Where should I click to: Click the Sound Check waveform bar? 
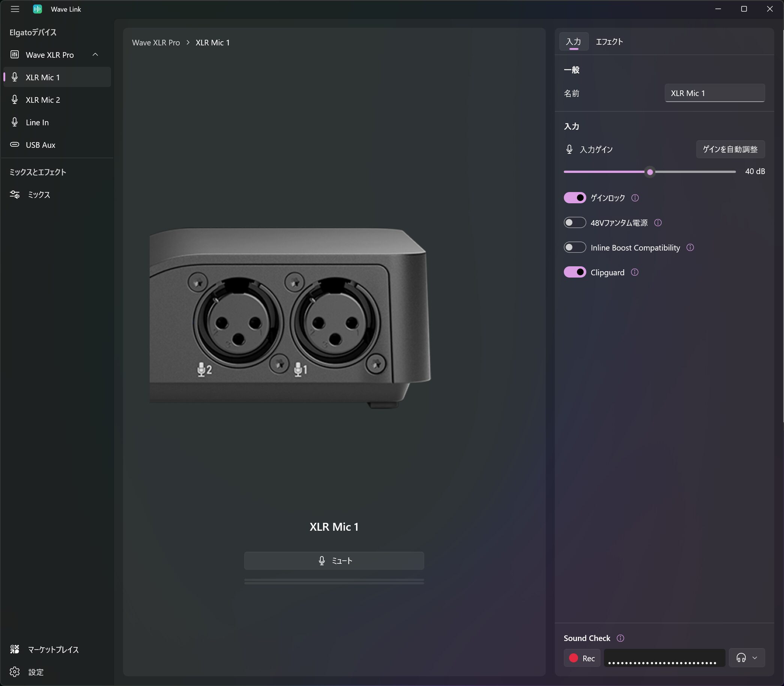(664, 658)
